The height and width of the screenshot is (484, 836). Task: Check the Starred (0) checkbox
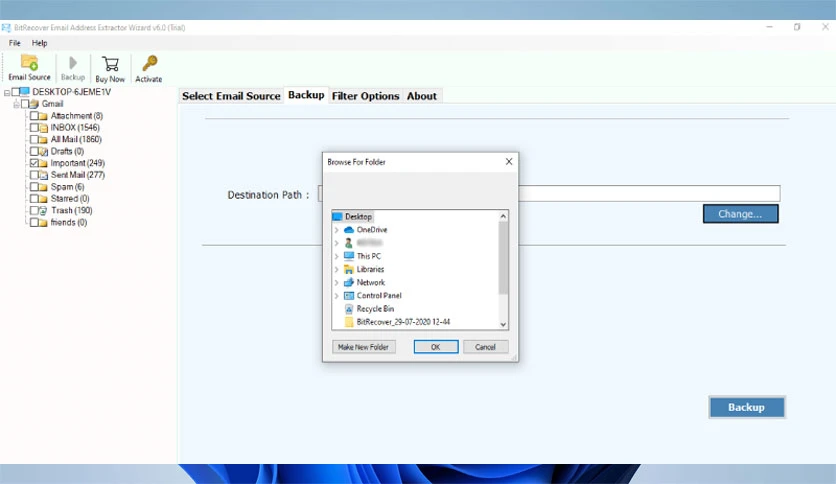click(x=34, y=199)
